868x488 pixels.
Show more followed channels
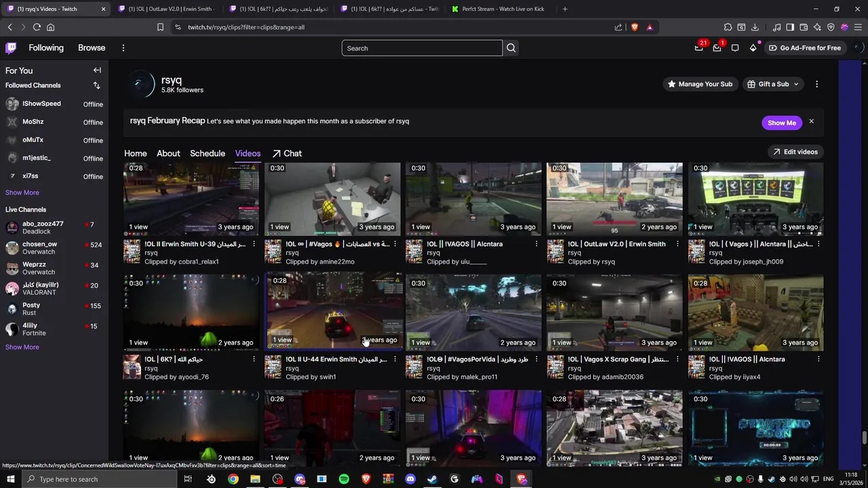coord(22,192)
